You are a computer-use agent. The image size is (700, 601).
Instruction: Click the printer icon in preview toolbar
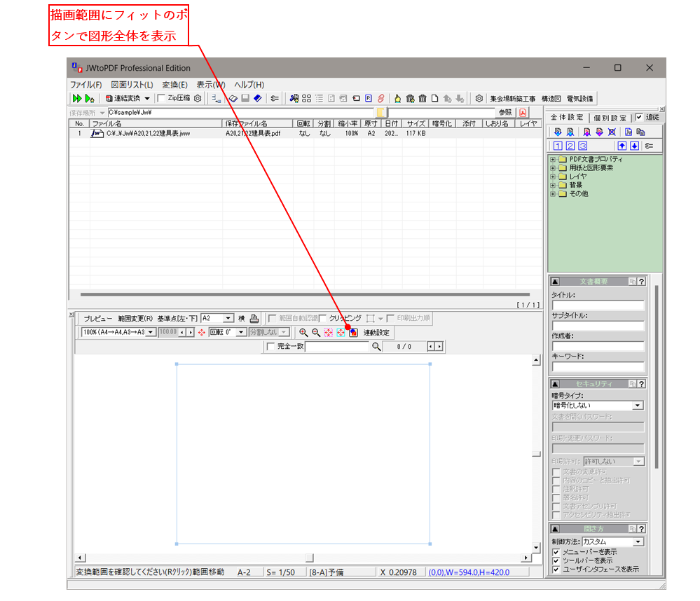(x=254, y=318)
